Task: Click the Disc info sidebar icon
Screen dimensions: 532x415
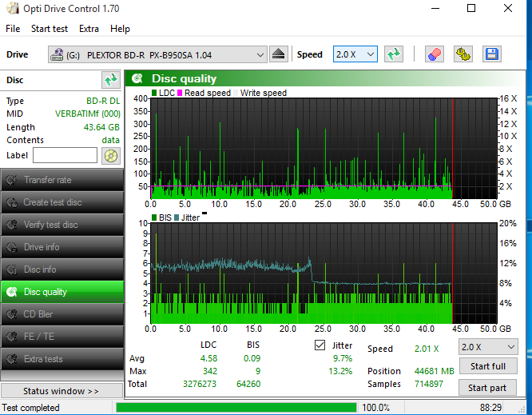Action: point(11,269)
